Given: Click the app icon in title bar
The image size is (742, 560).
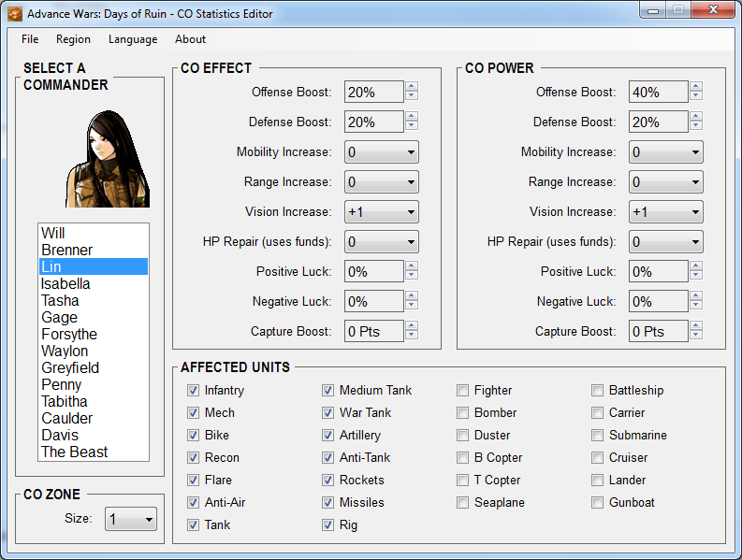Looking at the screenshot, I should (x=14, y=14).
